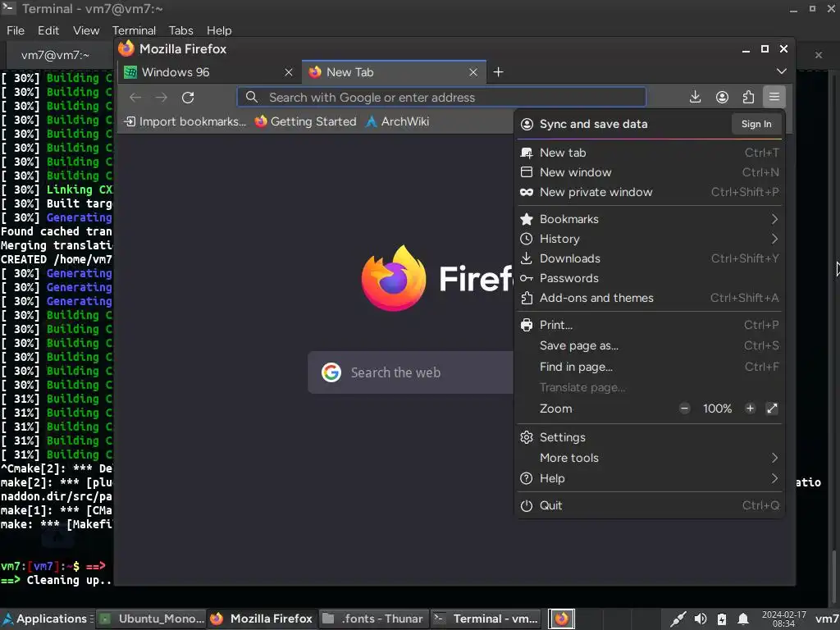The image size is (840, 630).
Task: Expand the Bookmarks submenu
Action: pos(650,219)
